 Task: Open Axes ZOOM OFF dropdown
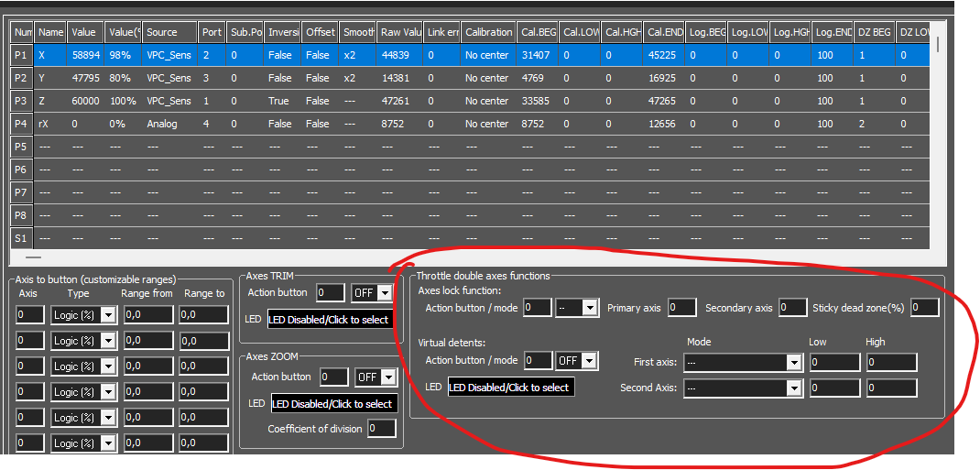coord(376,377)
